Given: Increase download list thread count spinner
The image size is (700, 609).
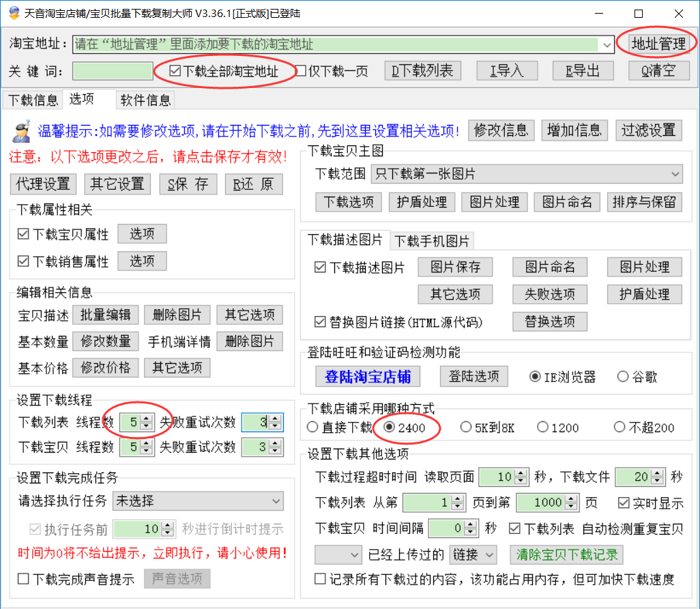Looking at the screenshot, I should 145,419.
